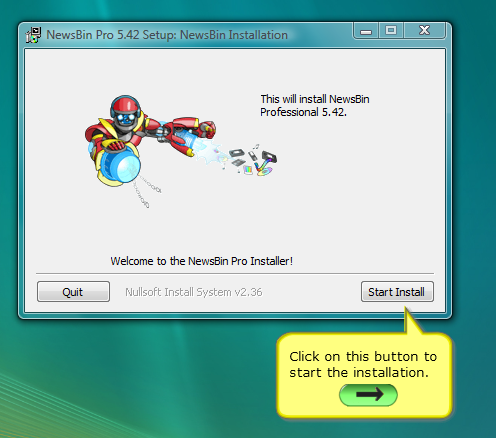Viewport: 496px width, 438px height.
Task: Quit the NewsBin Pro installer
Action: click(73, 292)
